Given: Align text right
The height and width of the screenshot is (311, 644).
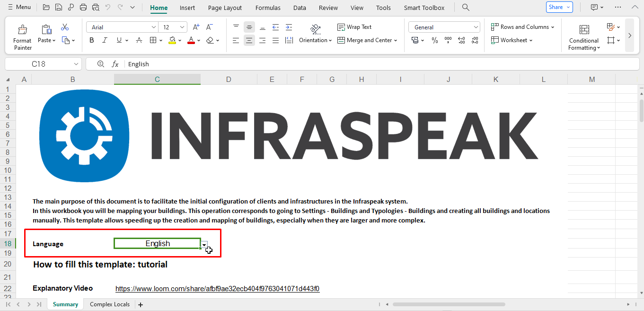Looking at the screenshot, I should coord(263,40).
